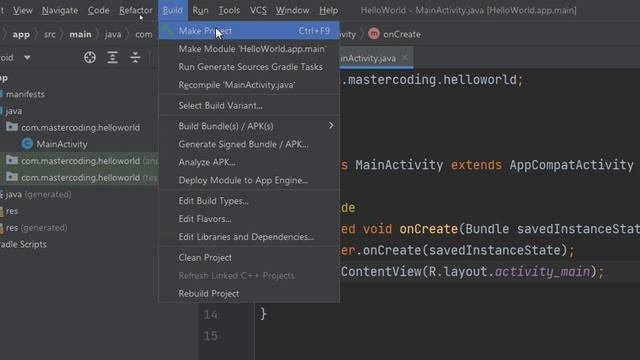The height and width of the screenshot is (360, 640).
Task: Open the project view dropdown arrow
Action: click(x=27, y=58)
